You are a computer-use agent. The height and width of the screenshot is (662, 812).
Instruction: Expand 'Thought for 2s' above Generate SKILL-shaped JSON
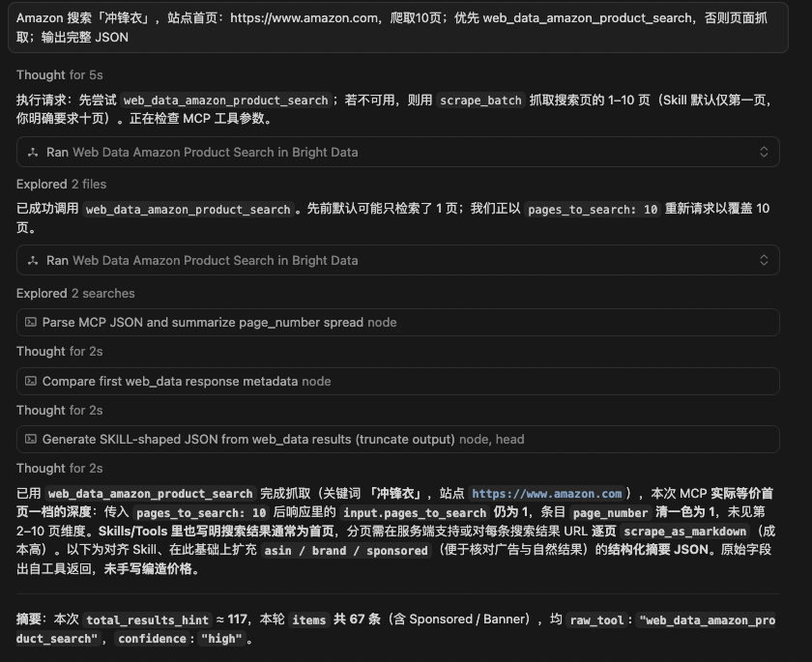[x=60, y=411]
